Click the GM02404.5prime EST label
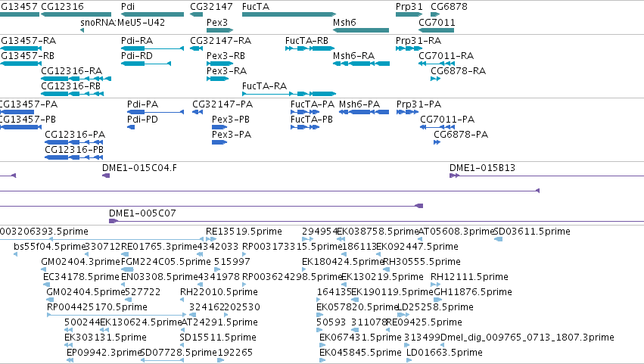This screenshot has height=364, width=644. [x=86, y=292]
